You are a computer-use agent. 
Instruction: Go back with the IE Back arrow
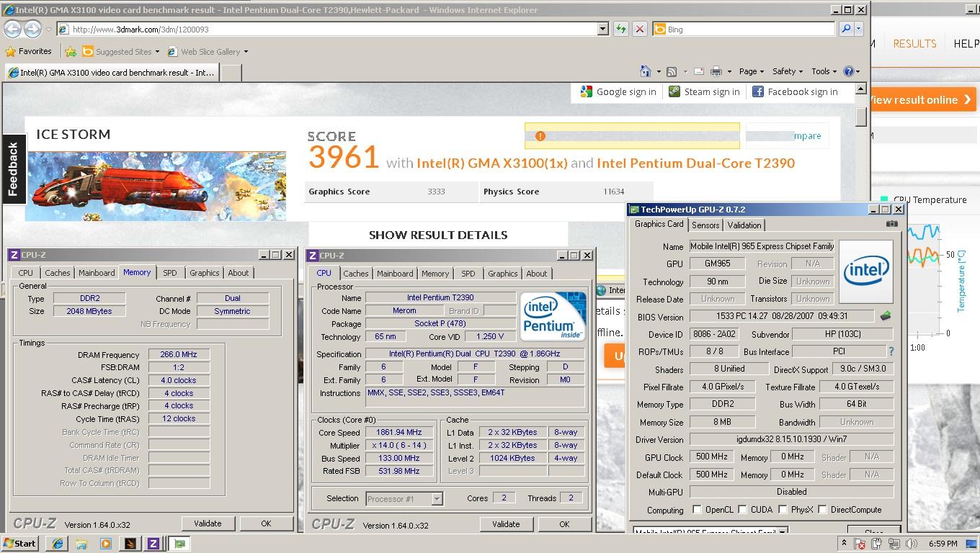pyautogui.click(x=12, y=29)
